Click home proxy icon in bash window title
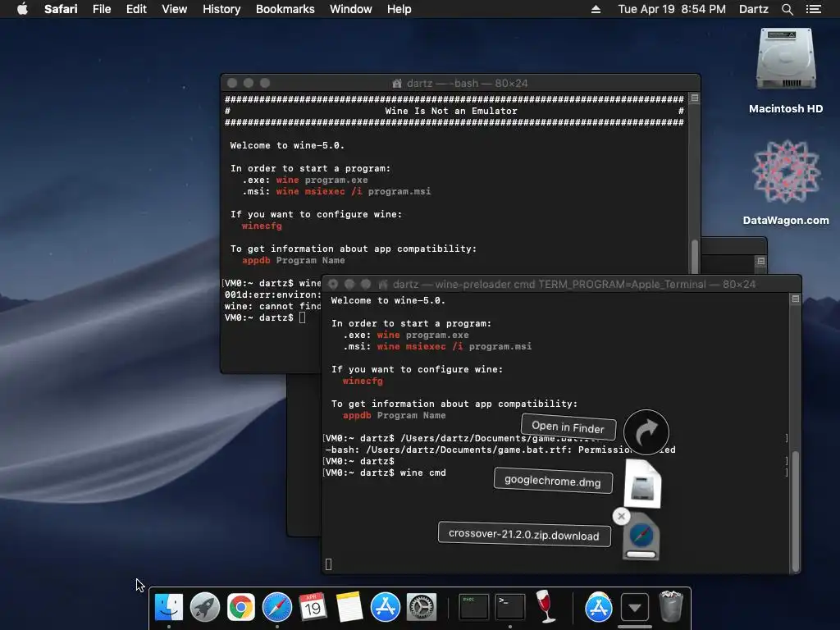 tap(397, 83)
